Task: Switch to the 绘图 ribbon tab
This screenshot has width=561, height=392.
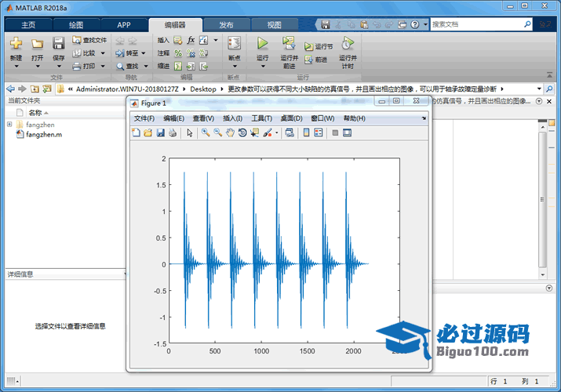Action: pos(75,24)
